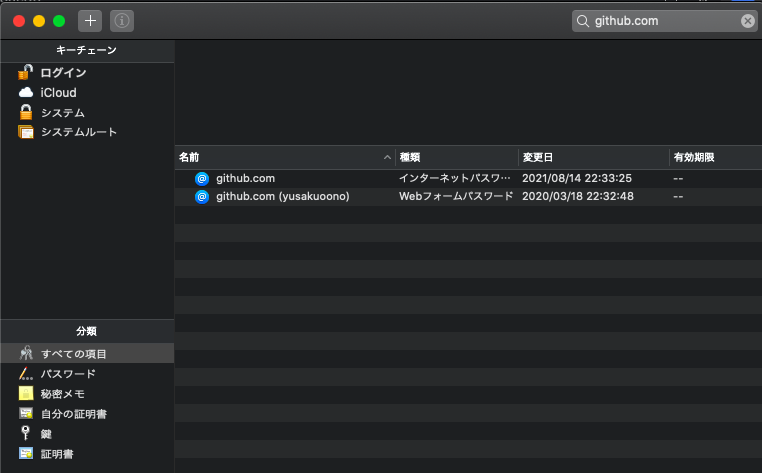Screen dimensions: 762x473
Task: Select the ログイン keychain
Action: (87, 72)
